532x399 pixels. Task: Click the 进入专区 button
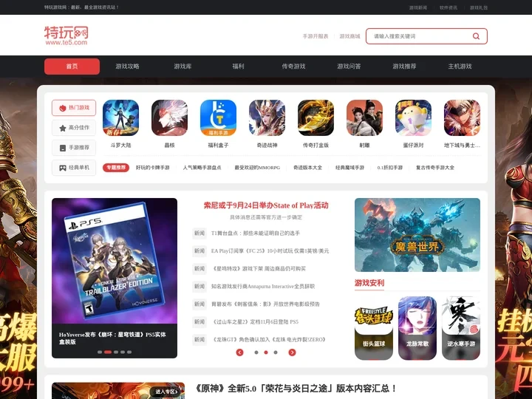coord(166,392)
